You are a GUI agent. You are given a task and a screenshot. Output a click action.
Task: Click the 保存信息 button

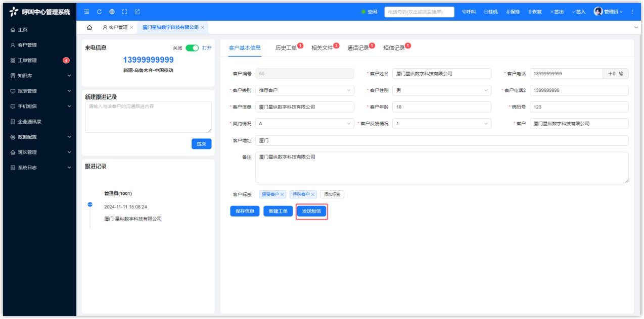coord(245,211)
